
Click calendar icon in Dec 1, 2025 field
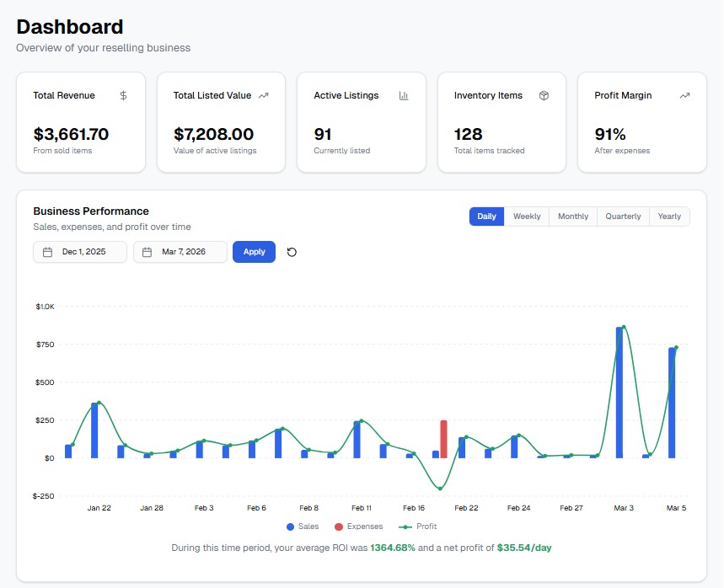48,252
